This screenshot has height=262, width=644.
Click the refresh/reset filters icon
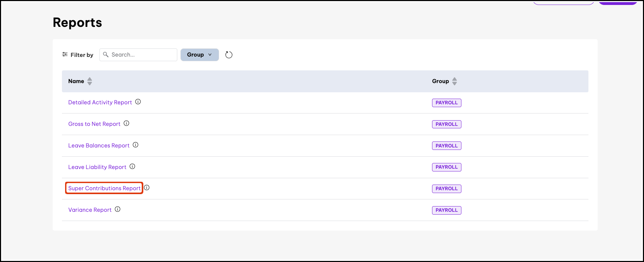tap(229, 55)
